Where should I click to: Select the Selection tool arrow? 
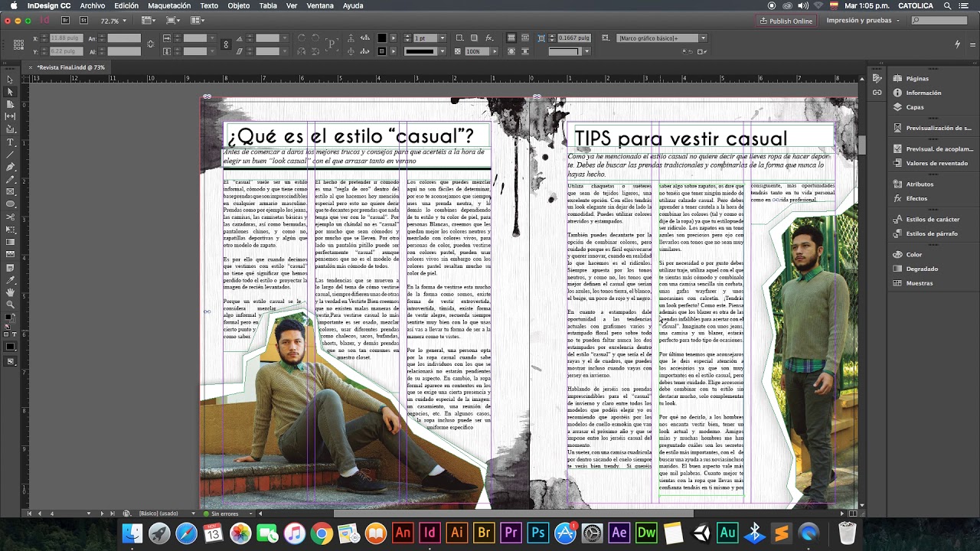[x=10, y=79]
